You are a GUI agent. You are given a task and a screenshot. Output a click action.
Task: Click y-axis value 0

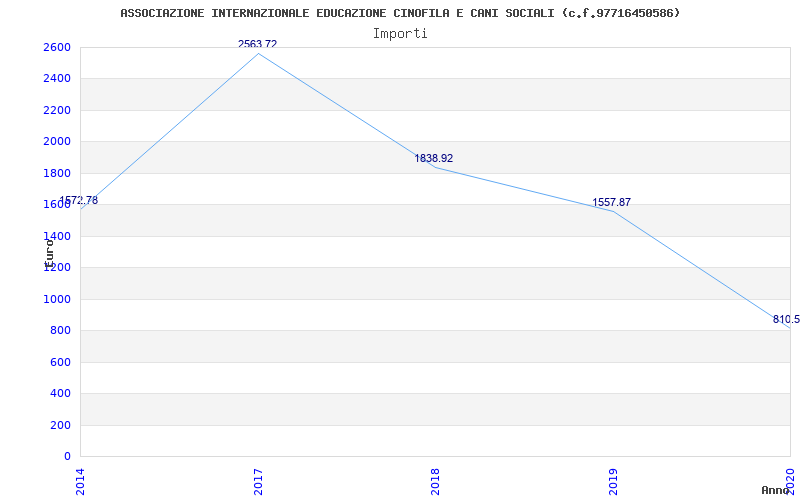[67, 456]
